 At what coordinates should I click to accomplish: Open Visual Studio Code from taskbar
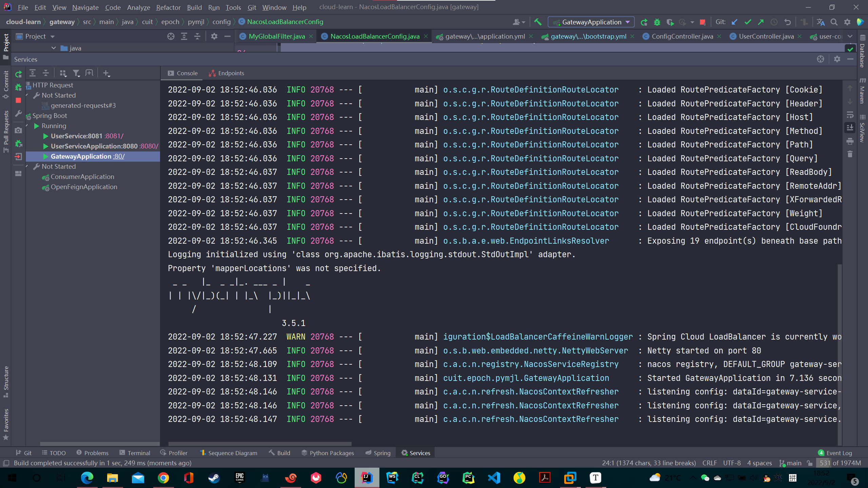(494, 478)
